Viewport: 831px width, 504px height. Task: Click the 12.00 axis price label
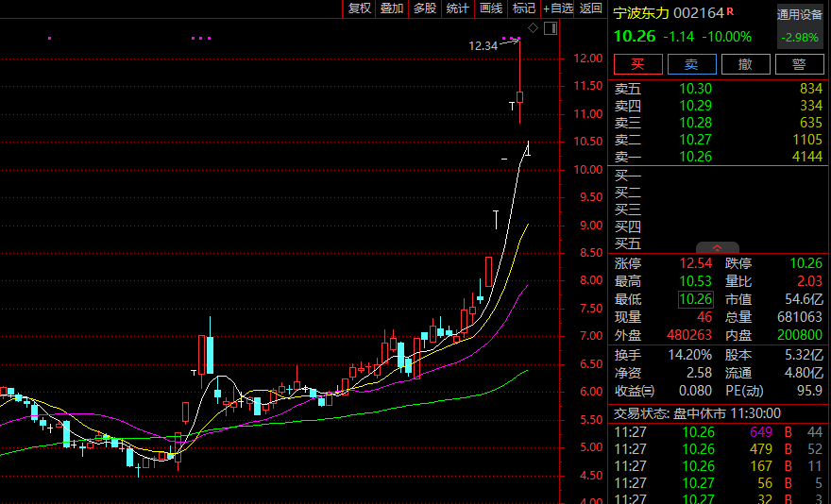coord(587,59)
